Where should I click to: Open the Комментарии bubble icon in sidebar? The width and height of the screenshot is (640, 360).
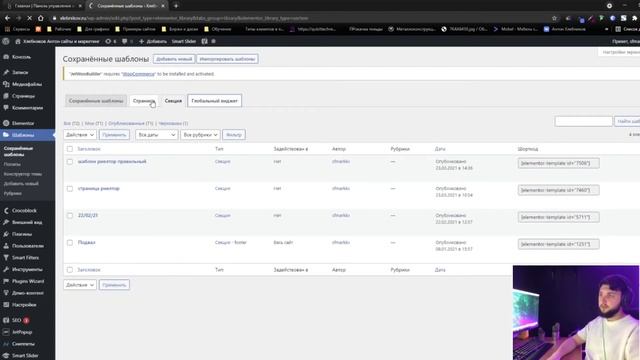tap(6, 108)
